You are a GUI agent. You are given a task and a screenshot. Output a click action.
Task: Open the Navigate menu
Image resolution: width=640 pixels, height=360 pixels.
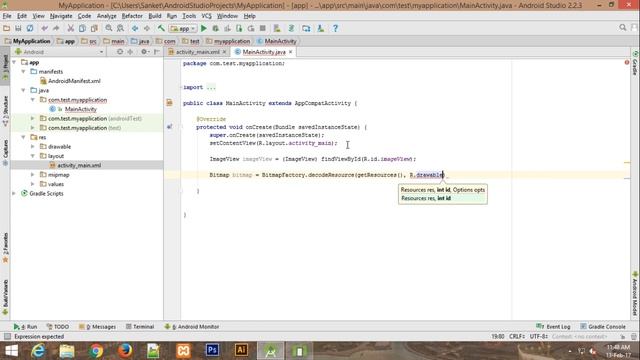pos(61,16)
